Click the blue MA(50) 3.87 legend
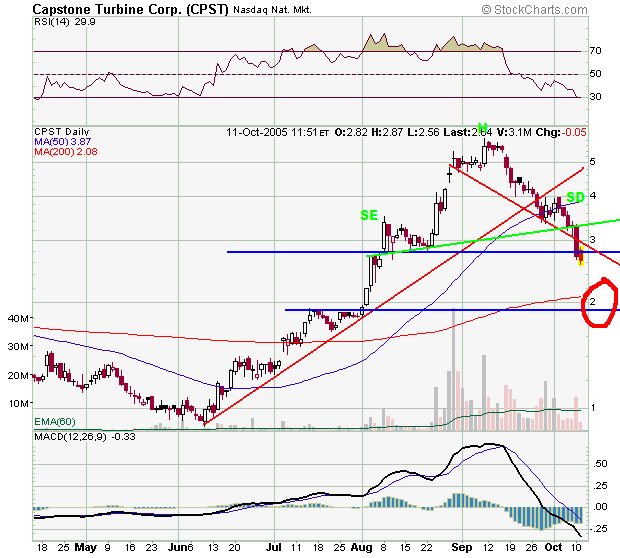 (x=62, y=142)
